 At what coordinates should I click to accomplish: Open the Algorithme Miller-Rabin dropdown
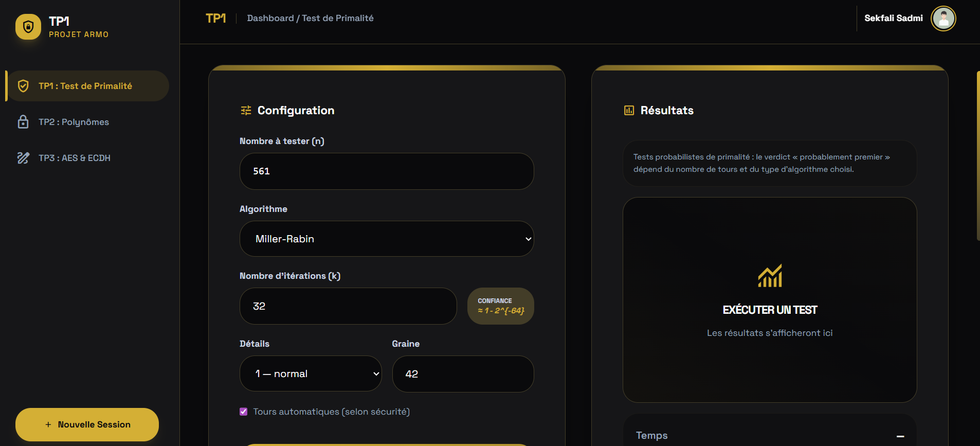[x=387, y=239]
